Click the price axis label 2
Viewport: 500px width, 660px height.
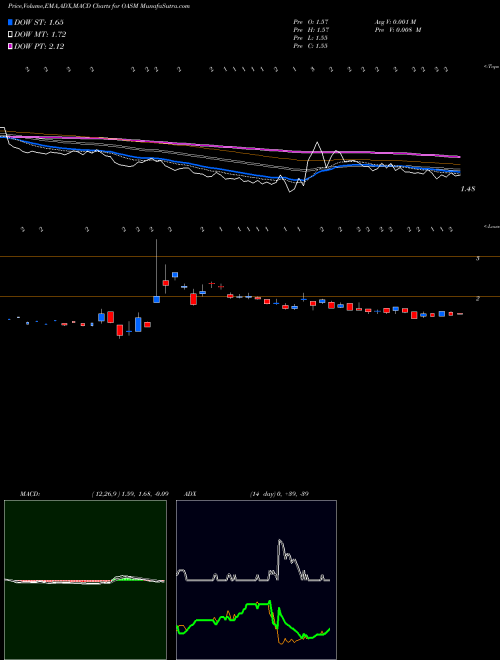coord(478,298)
